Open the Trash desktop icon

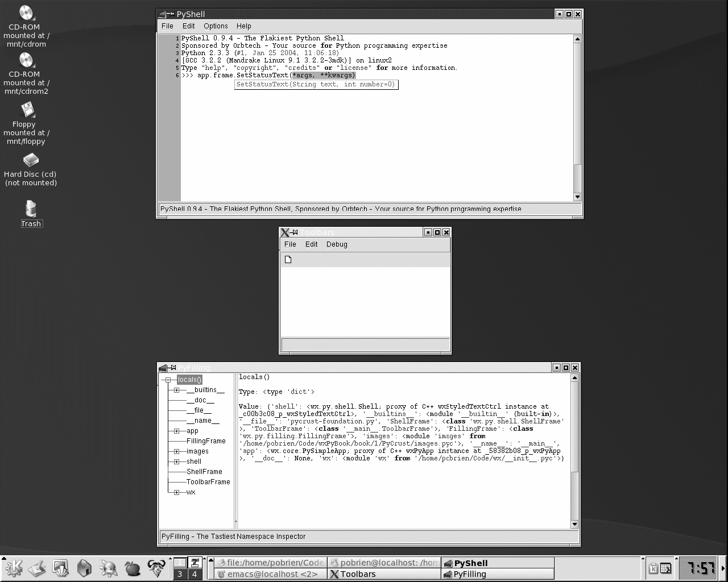point(31,214)
